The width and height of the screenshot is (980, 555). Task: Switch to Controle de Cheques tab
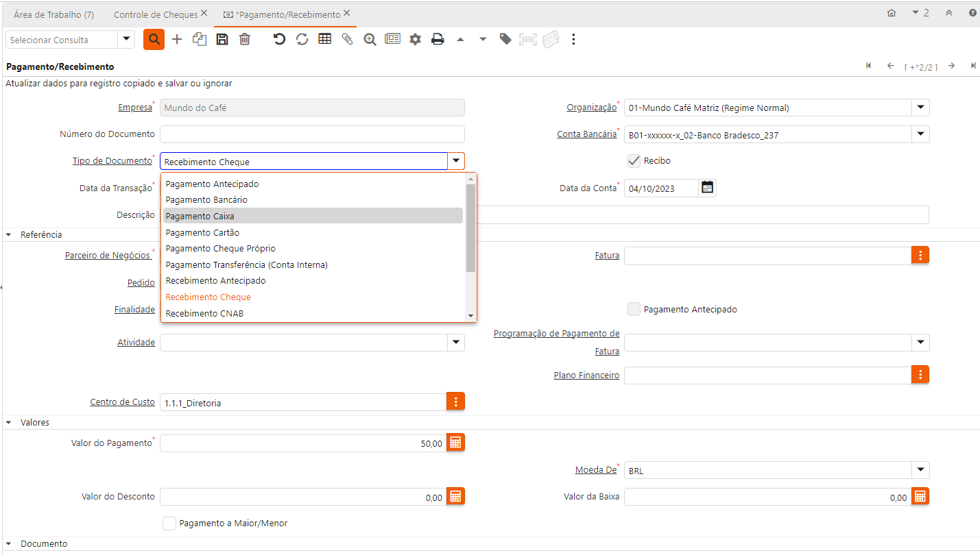[x=156, y=14]
